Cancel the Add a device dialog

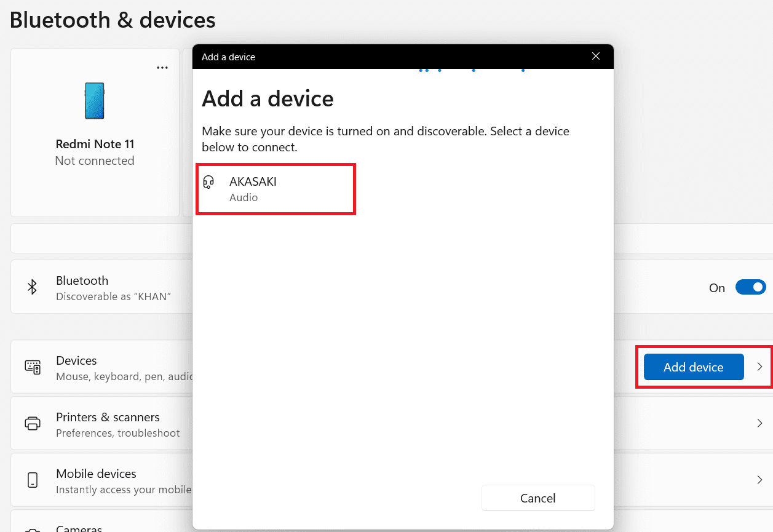(537, 498)
